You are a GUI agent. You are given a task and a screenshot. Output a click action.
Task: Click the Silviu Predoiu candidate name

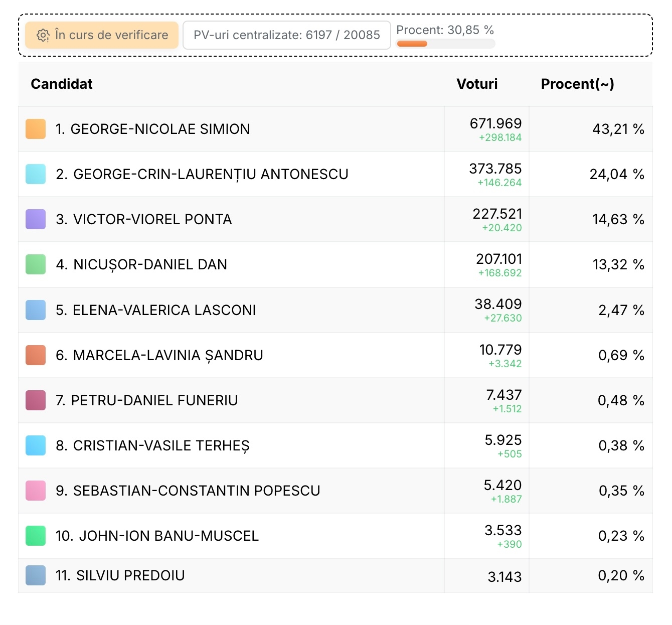130,575
